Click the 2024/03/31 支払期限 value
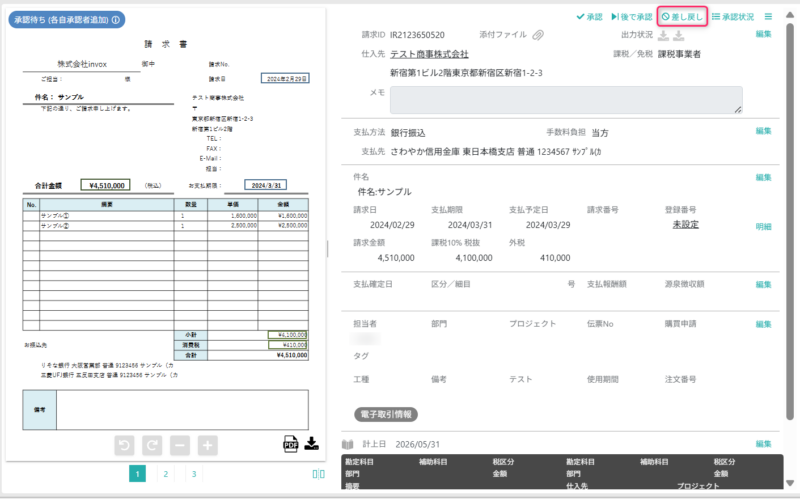The image size is (800, 499). 470,225
